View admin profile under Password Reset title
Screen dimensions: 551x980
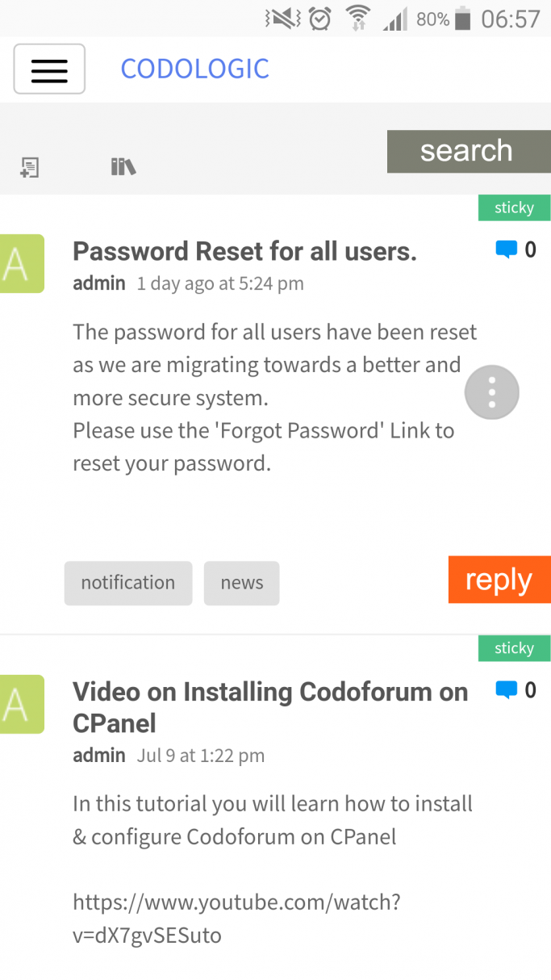pyautogui.click(x=99, y=283)
